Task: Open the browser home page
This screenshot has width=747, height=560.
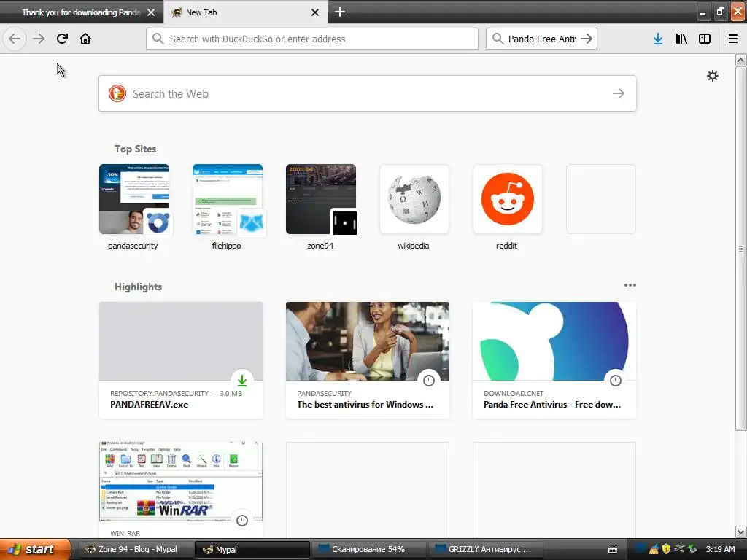Action: 85,39
